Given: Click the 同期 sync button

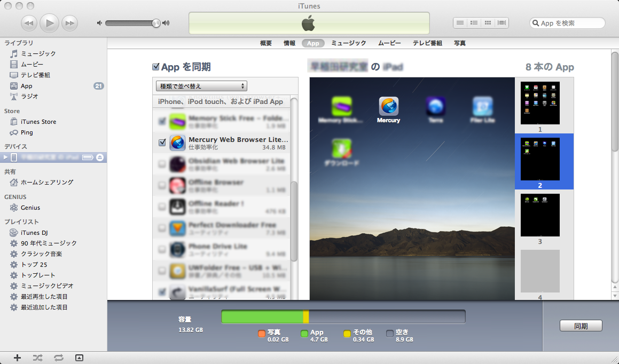Looking at the screenshot, I should pos(581,326).
